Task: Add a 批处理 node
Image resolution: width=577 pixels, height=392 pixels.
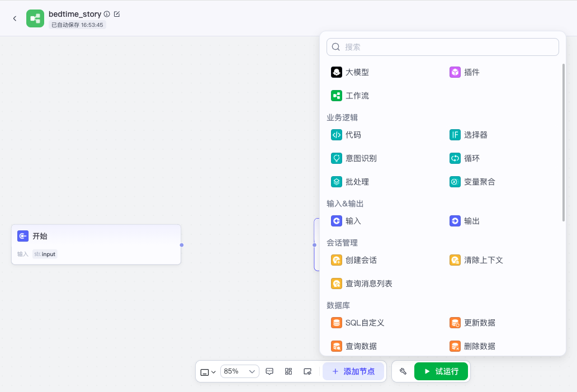Action: (349, 182)
